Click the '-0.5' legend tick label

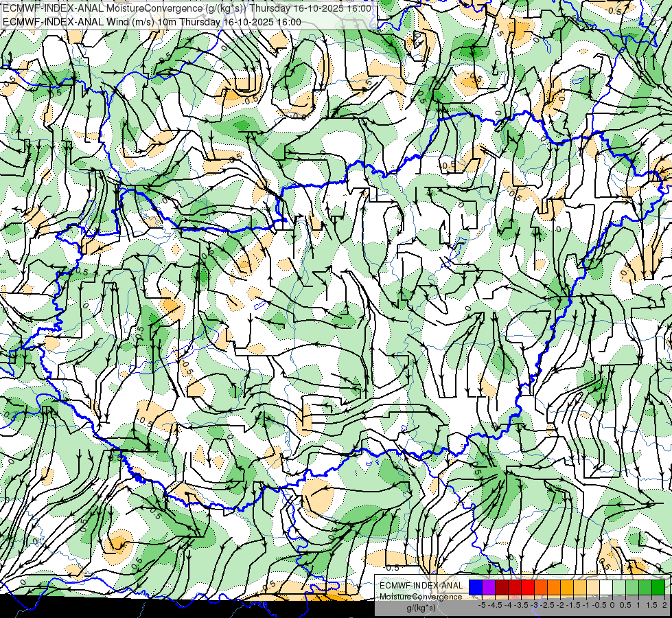(599, 605)
